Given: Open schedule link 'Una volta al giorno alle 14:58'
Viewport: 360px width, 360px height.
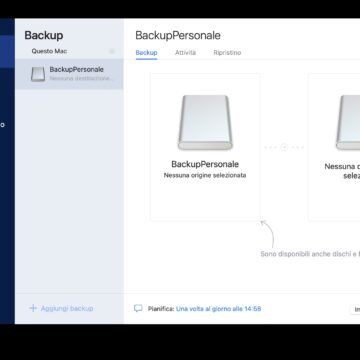Looking at the screenshot, I should coord(218,309).
